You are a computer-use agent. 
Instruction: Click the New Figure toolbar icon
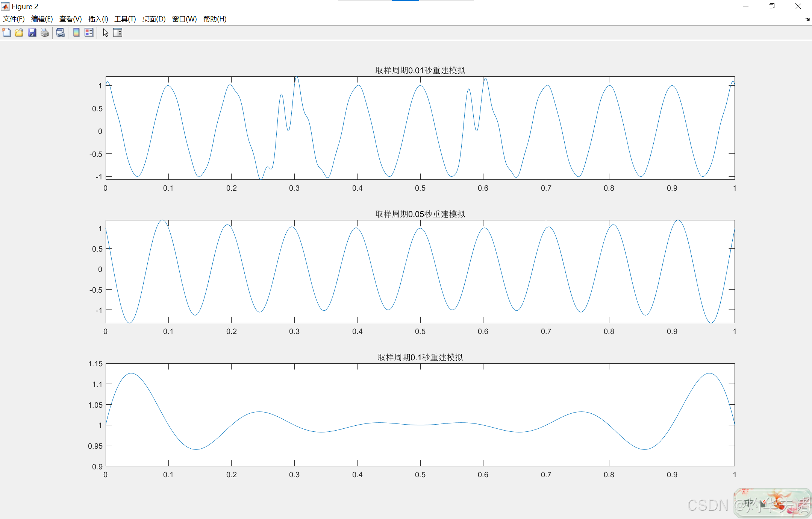6,33
